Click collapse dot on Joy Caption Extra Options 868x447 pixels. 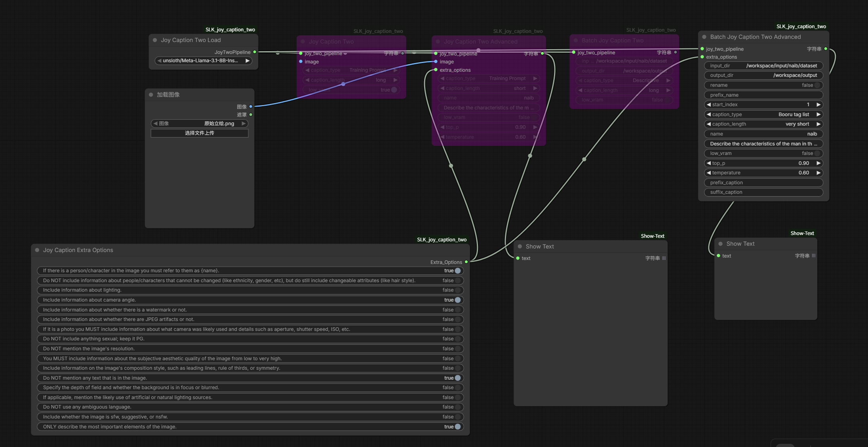pos(37,250)
